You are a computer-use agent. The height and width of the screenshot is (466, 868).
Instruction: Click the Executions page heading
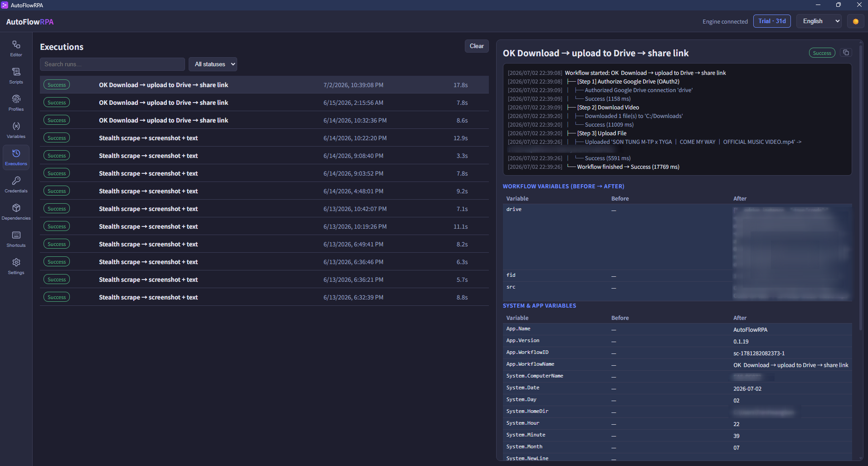tap(62, 47)
